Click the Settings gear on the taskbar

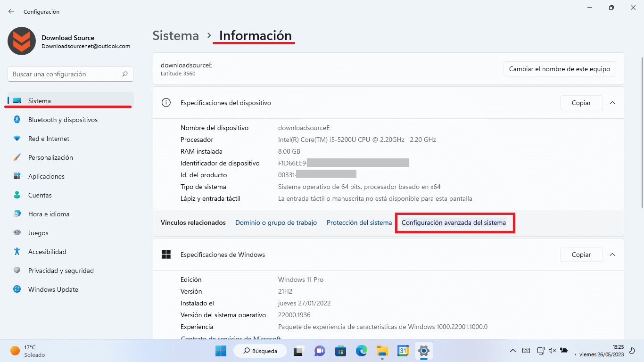click(x=424, y=351)
